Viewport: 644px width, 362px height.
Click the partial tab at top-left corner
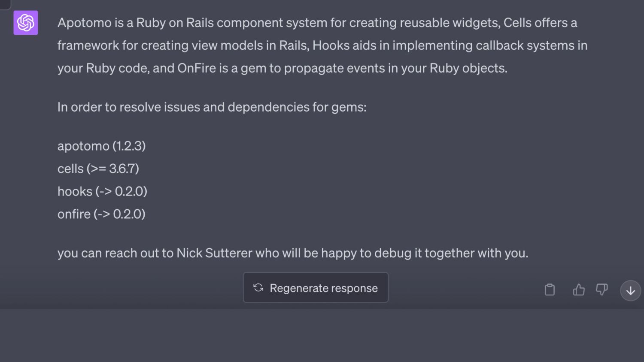point(5,4)
